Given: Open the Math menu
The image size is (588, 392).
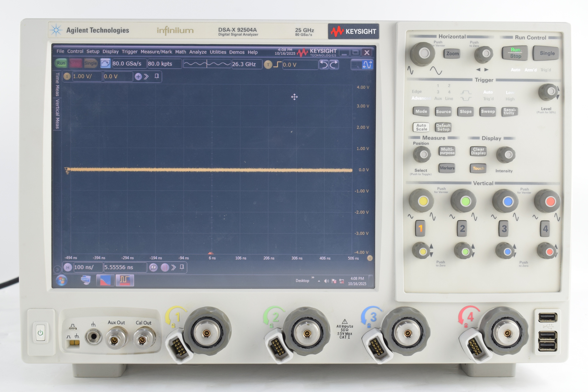Looking at the screenshot, I should coord(181,52).
